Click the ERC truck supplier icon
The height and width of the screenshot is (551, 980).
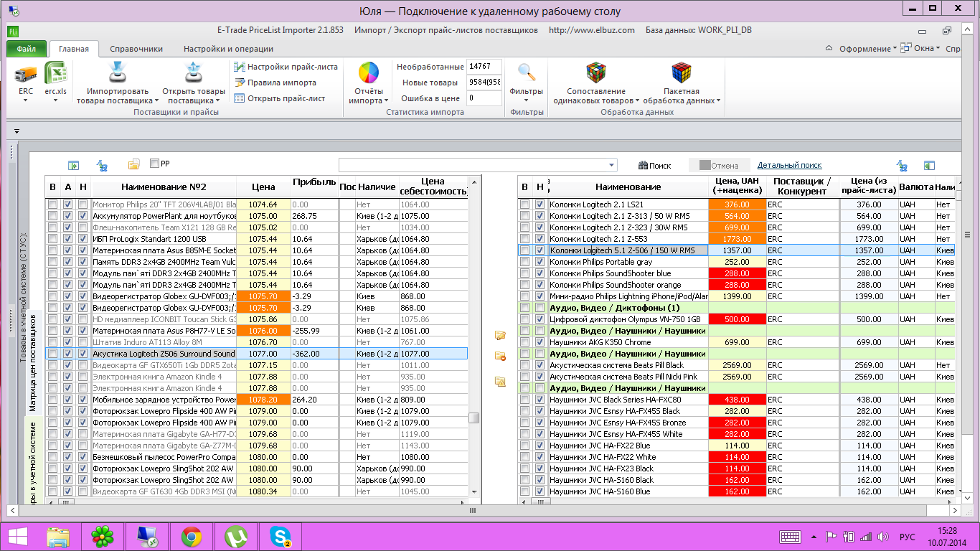coord(26,74)
